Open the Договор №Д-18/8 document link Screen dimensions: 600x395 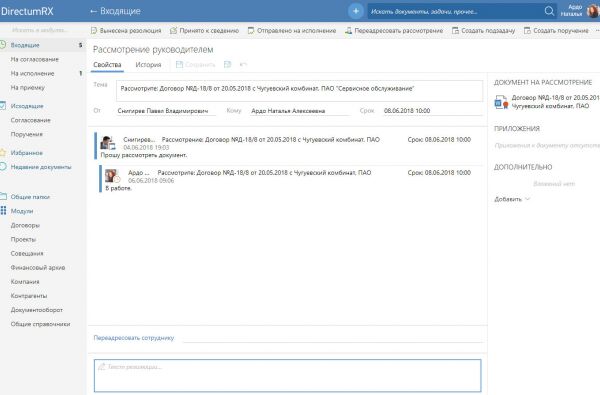tap(556, 101)
